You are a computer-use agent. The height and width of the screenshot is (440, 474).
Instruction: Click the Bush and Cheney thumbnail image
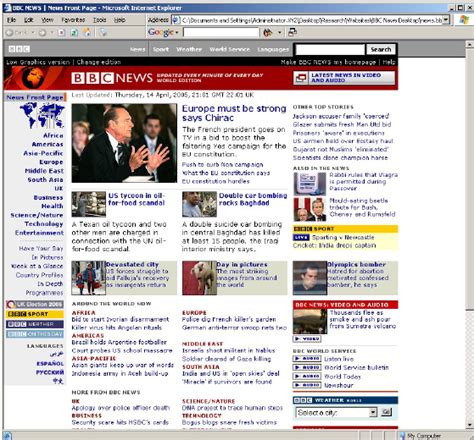(310, 209)
